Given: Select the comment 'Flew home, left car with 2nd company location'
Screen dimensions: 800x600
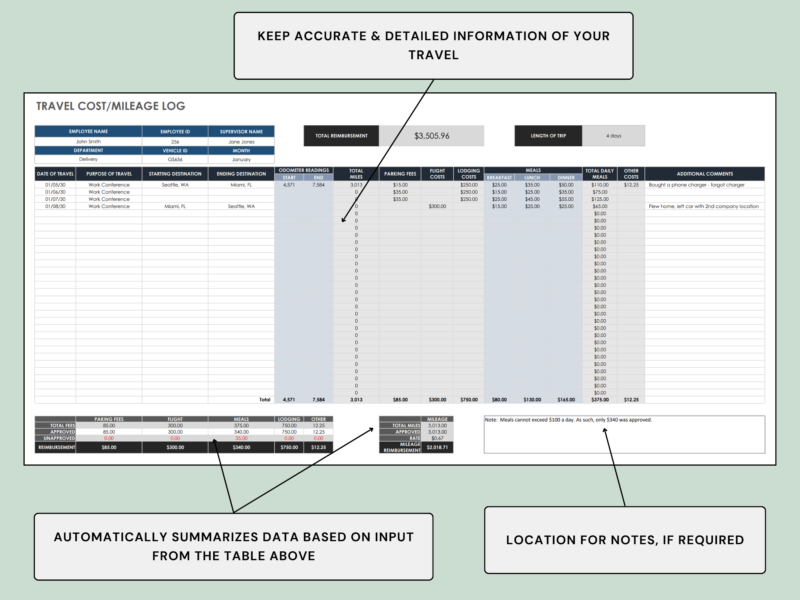Looking at the screenshot, I should pyautogui.click(x=704, y=206).
